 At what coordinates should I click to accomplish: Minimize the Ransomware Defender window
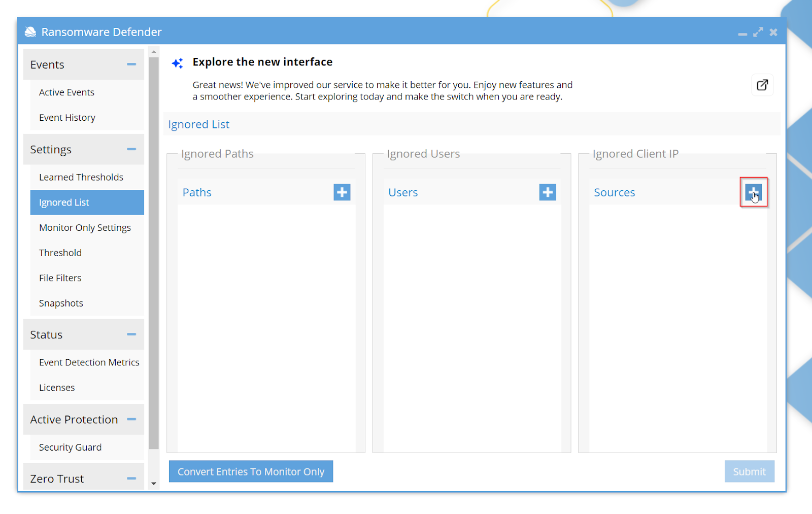[742, 34]
